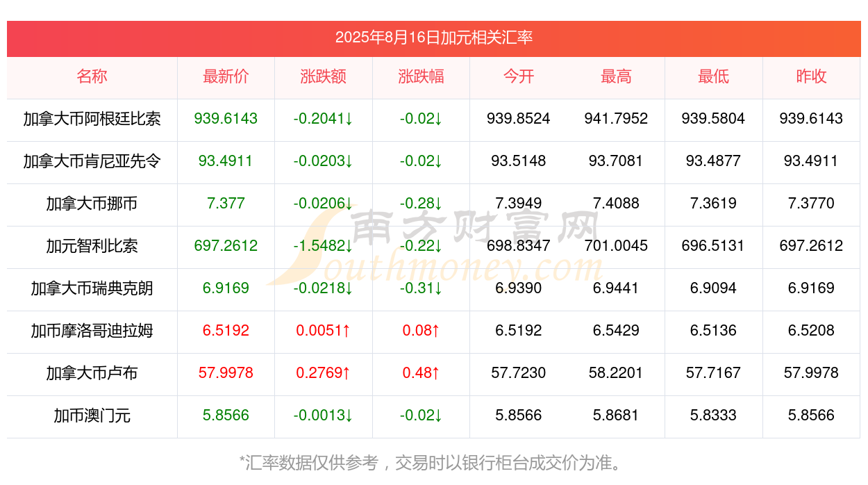868x485 pixels.
Task: Click change percent 0.08↑
Action: click(x=421, y=331)
